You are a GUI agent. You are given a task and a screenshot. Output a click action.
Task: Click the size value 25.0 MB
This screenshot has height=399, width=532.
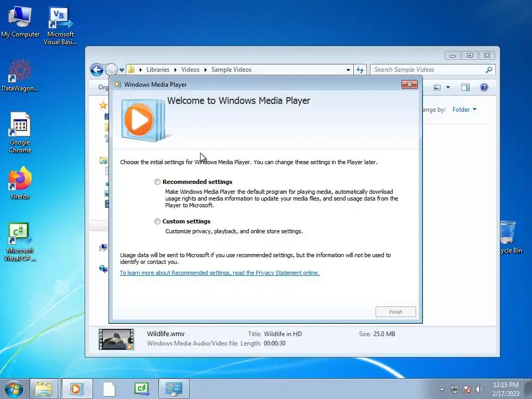(384, 334)
